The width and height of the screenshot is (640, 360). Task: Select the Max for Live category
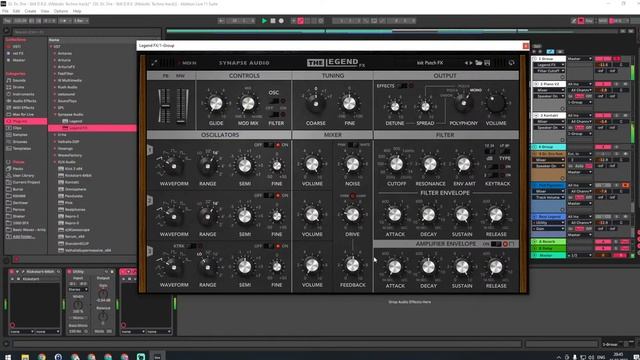[23, 114]
